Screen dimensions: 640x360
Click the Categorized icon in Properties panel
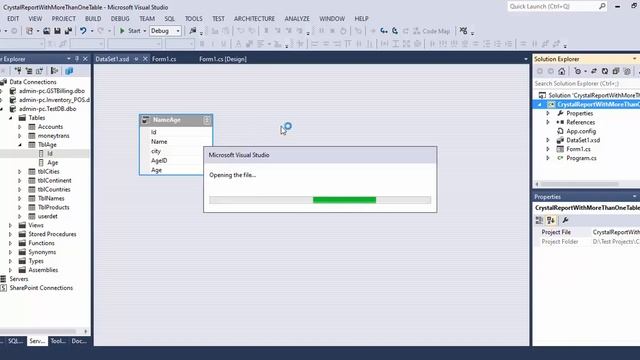coord(540,220)
